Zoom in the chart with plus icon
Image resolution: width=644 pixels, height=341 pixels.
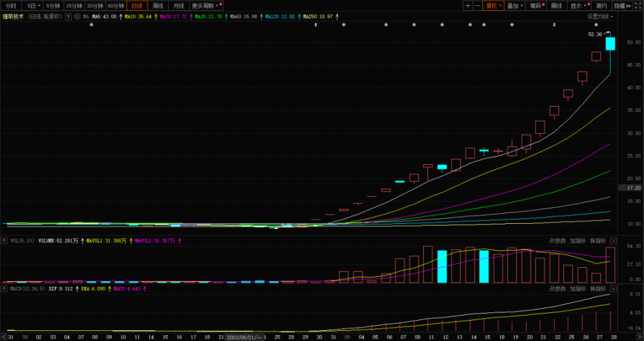tap(468, 6)
